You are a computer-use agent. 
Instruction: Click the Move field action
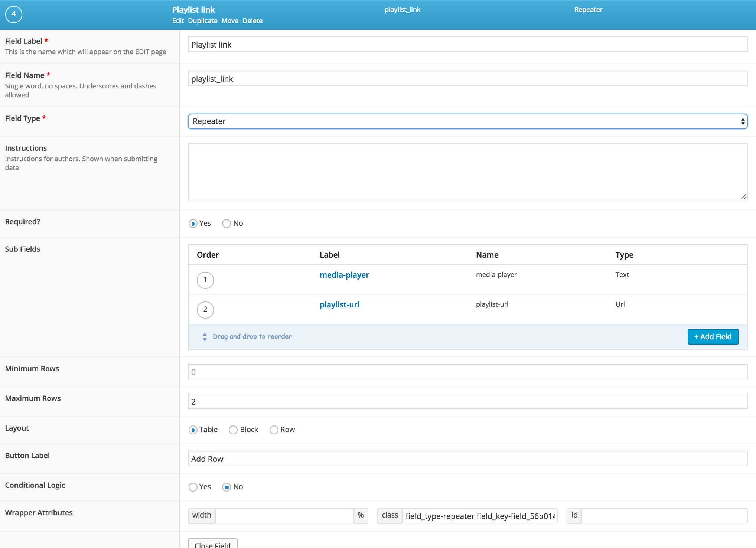230,21
